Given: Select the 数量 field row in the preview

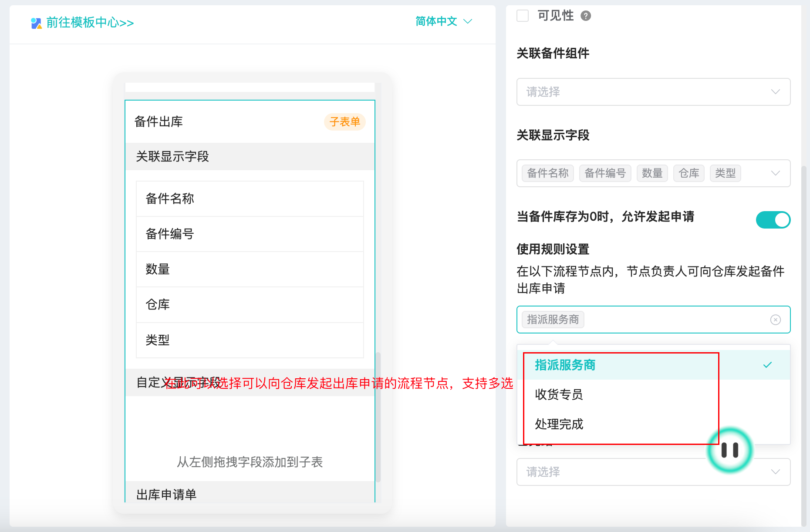Looking at the screenshot, I should pos(250,269).
